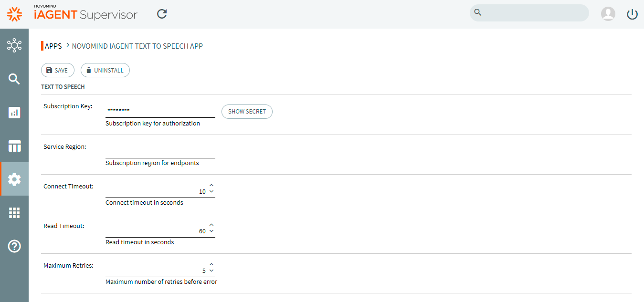Viewport: 644px width, 302px height.
Task: Decrease Maximum Retries with down arrow
Action: pyautogui.click(x=211, y=271)
